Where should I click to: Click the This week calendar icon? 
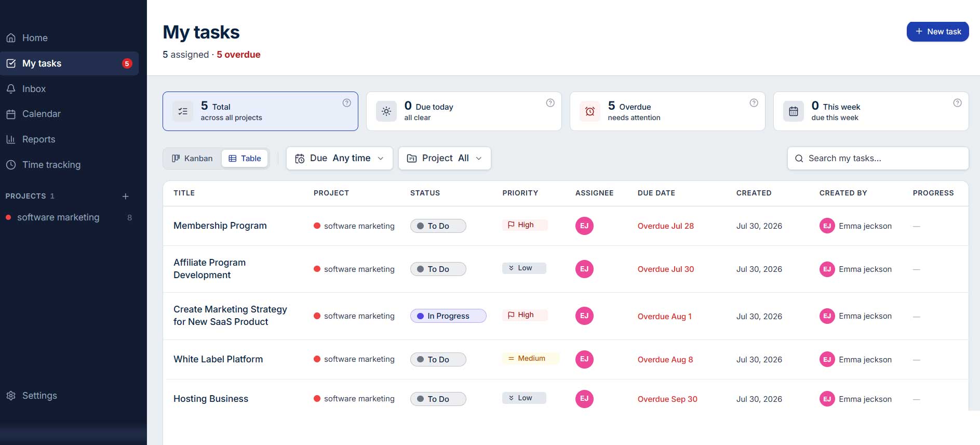click(x=794, y=111)
